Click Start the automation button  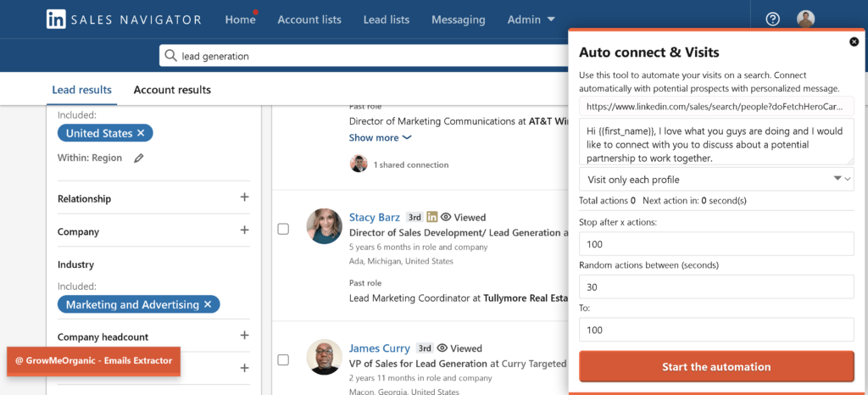pos(716,366)
